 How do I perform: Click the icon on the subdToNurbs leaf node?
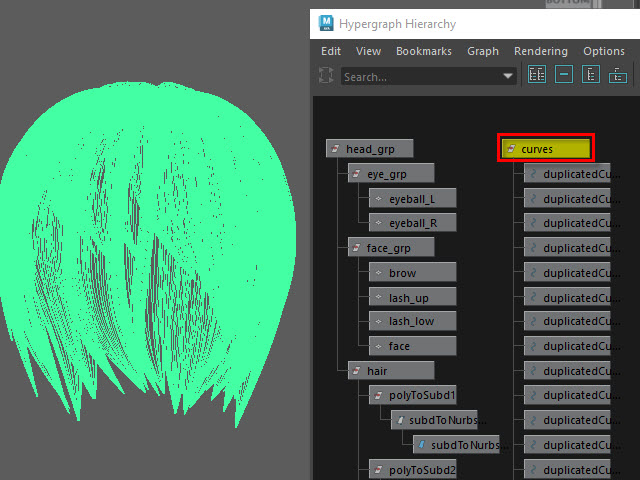(421, 444)
